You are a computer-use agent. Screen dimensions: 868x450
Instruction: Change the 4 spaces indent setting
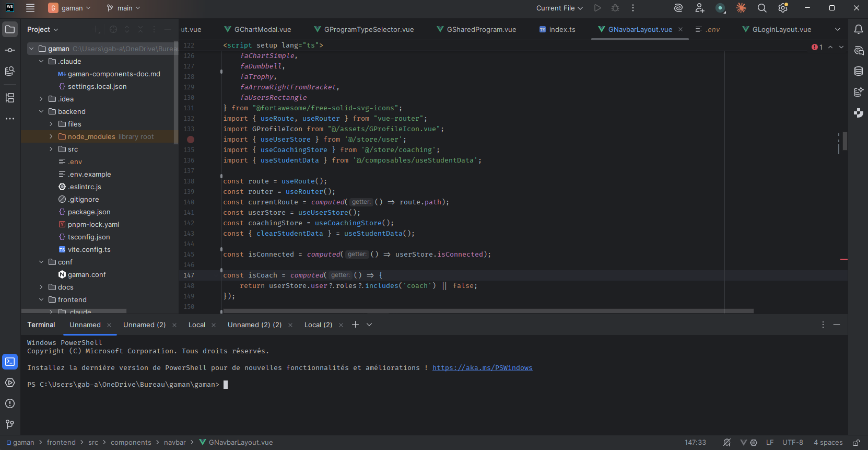coord(828,443)
